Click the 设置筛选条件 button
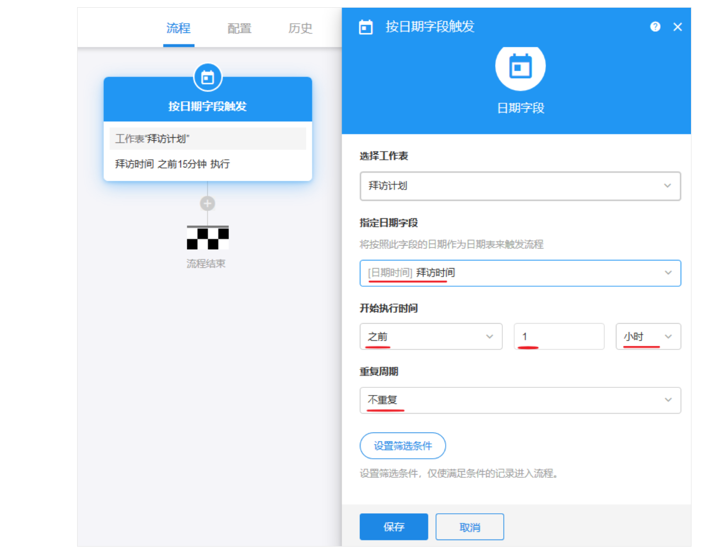 click(x=403, y=446)
